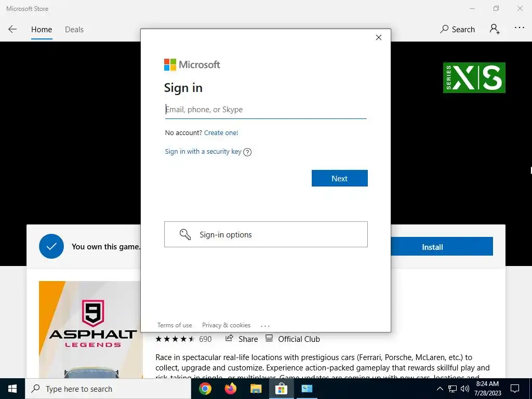This screenshot has height=399, width=532.
Task: Open volume control tray icon
Action: [x=465, y=389]
